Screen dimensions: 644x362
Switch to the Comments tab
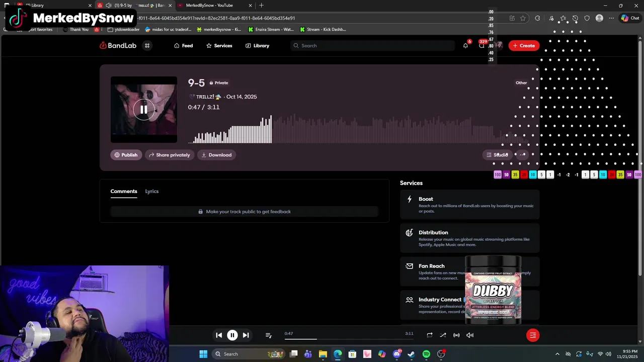(x=124, y=191)
